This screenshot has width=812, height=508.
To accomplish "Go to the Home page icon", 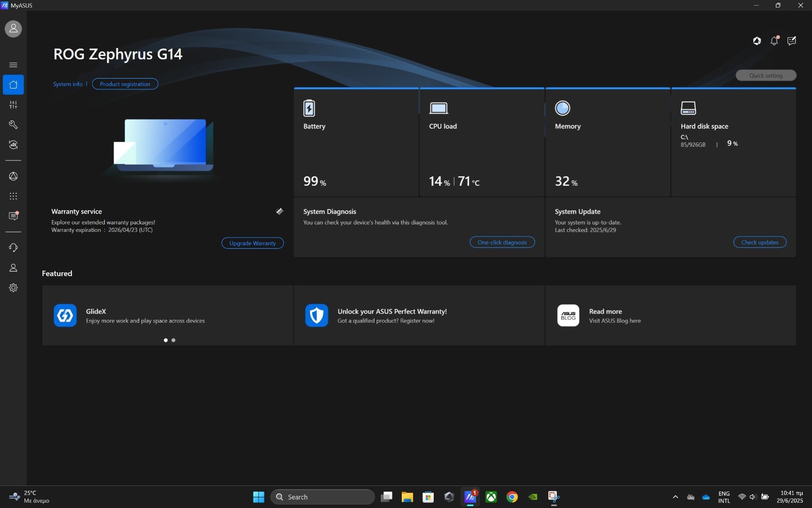I will pyautogui.click(x=13, y=85).
